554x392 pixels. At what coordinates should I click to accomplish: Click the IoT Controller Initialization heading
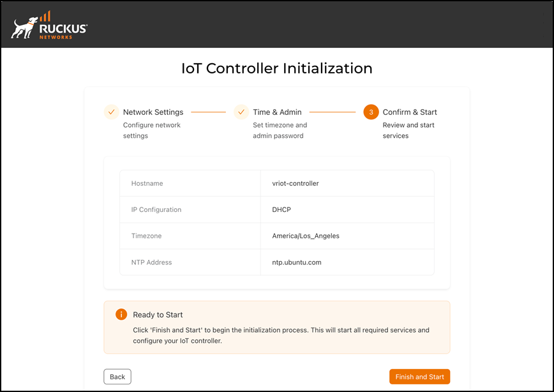click(x=277, y=68)
